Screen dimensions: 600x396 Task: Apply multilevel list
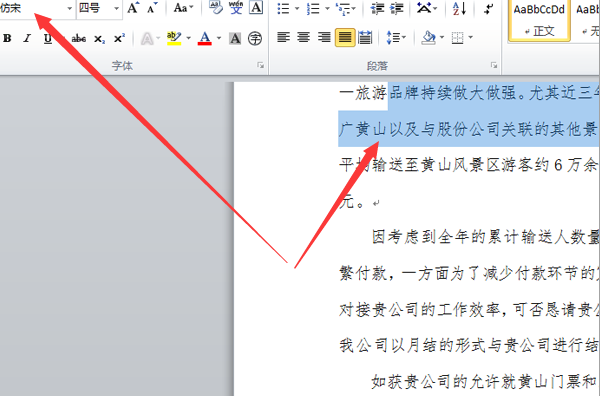click(x=342, y=8)
